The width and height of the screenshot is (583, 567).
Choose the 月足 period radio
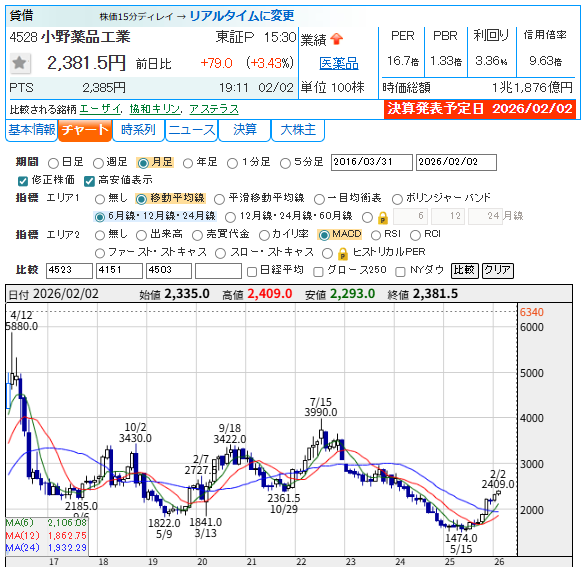[143, 163]
